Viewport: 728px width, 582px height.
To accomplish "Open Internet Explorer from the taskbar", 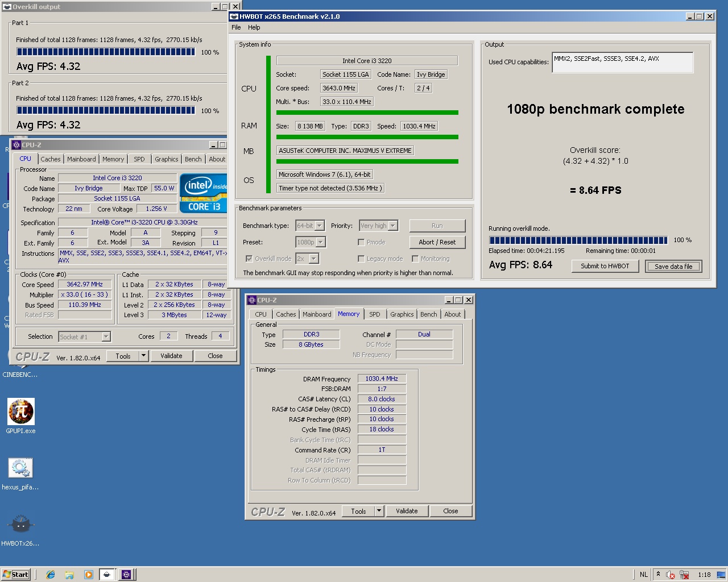I will tap(51, 575).
